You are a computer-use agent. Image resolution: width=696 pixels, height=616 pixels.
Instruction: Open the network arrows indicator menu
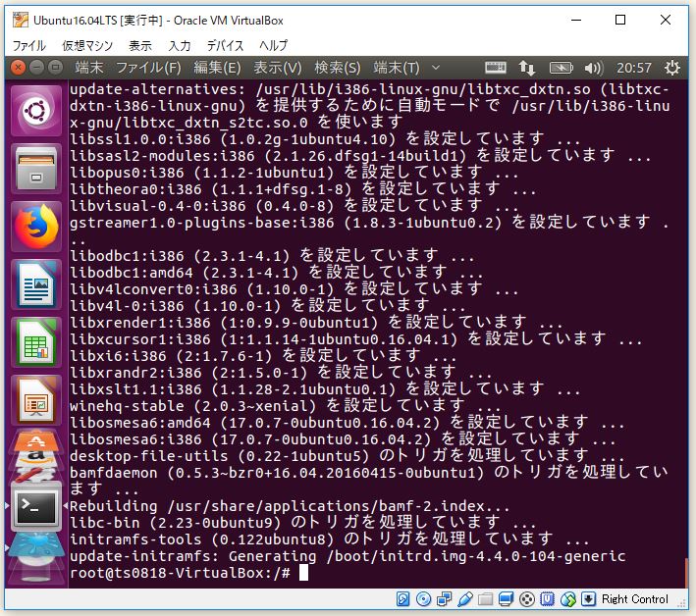click(x=526, y=68)
